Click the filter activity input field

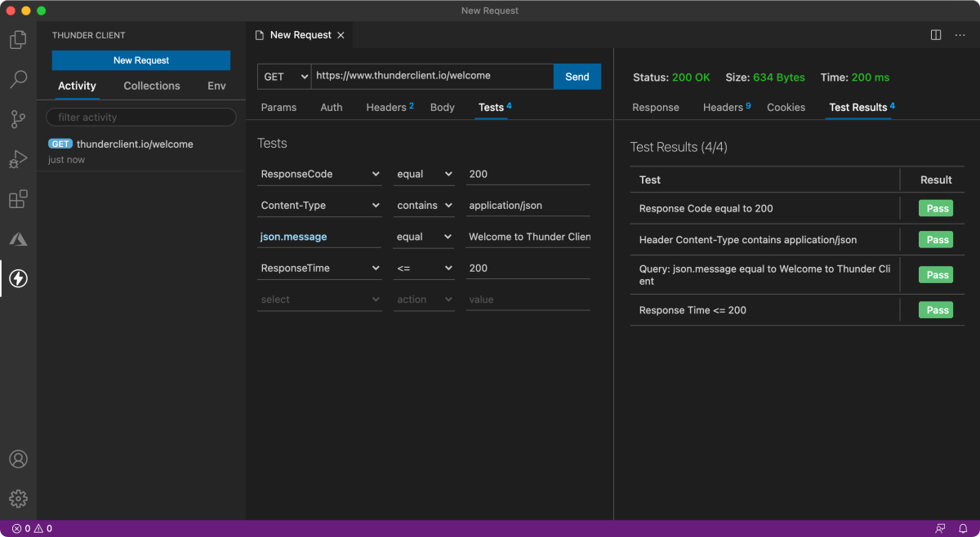pos(141,118)
